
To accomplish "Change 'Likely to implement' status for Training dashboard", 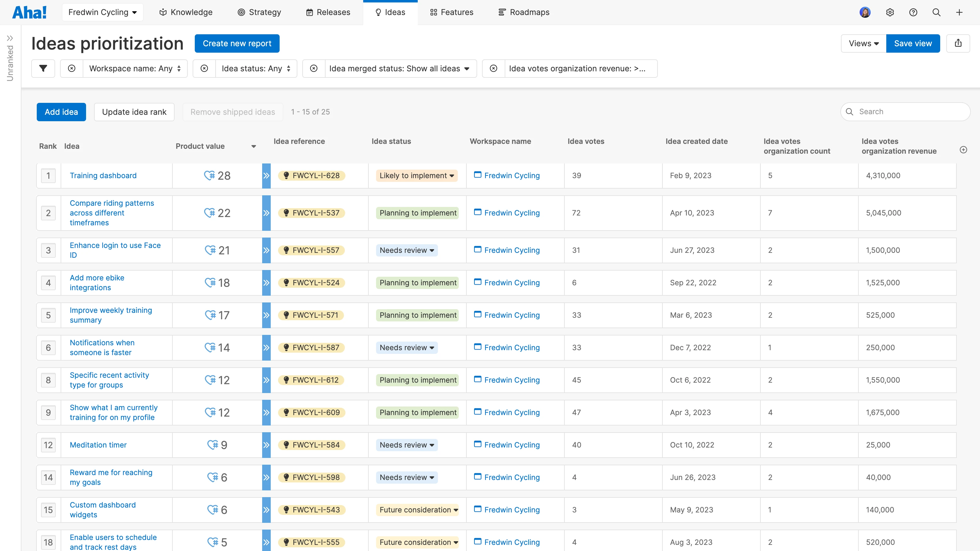I will [x=416, y=176].
